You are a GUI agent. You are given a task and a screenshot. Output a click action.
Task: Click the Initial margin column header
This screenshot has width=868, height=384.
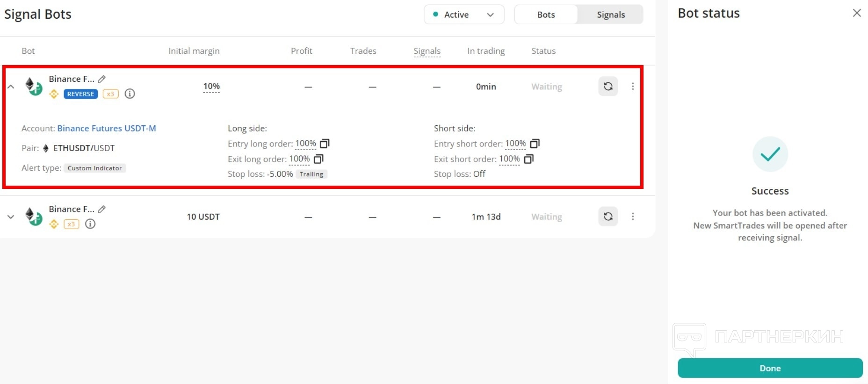coord(194,51)
